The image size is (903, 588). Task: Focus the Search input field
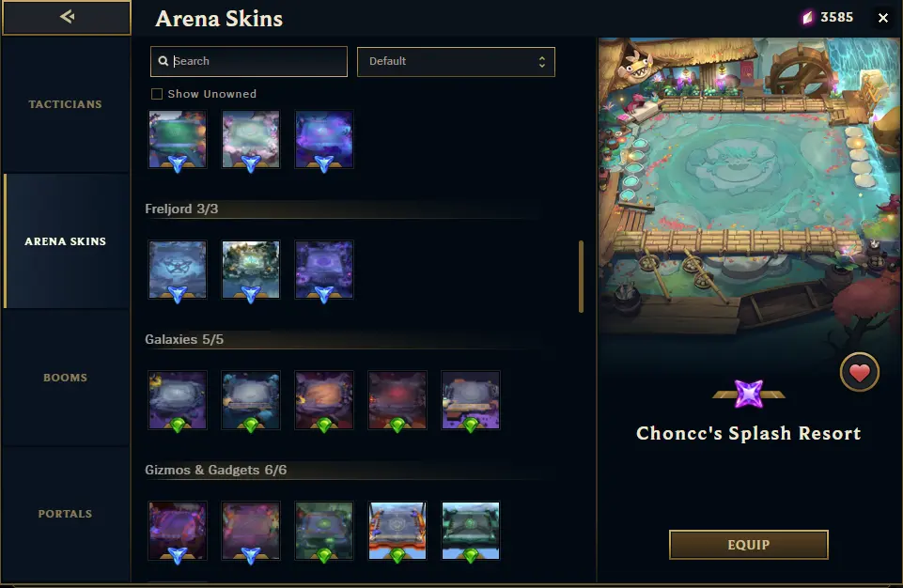pos(249,62)
